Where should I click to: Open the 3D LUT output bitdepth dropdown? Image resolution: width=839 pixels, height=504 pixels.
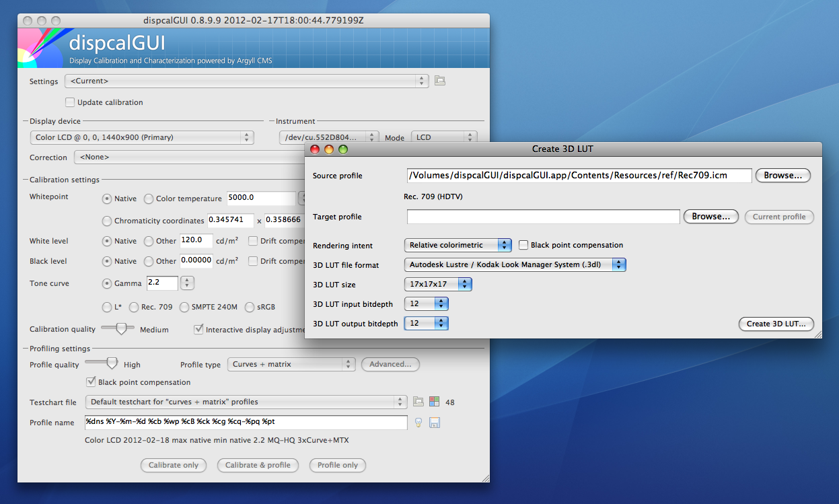[x=426, y=323]
